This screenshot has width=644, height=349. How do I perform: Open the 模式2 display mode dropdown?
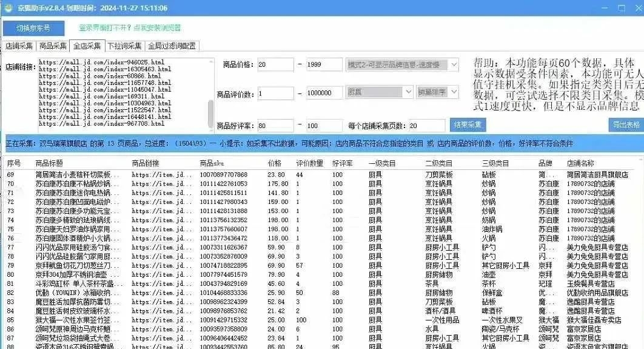pyautogui.click(x=402, y=64)
